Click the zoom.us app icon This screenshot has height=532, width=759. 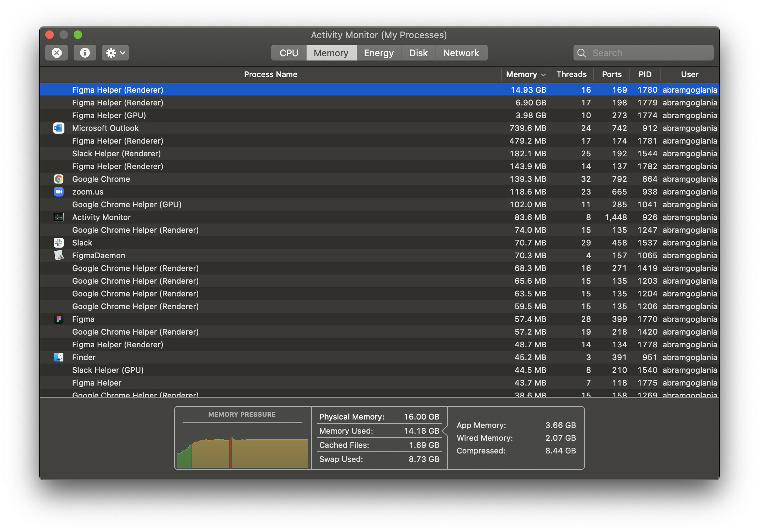pyautogui.click(x=58, y=192)
